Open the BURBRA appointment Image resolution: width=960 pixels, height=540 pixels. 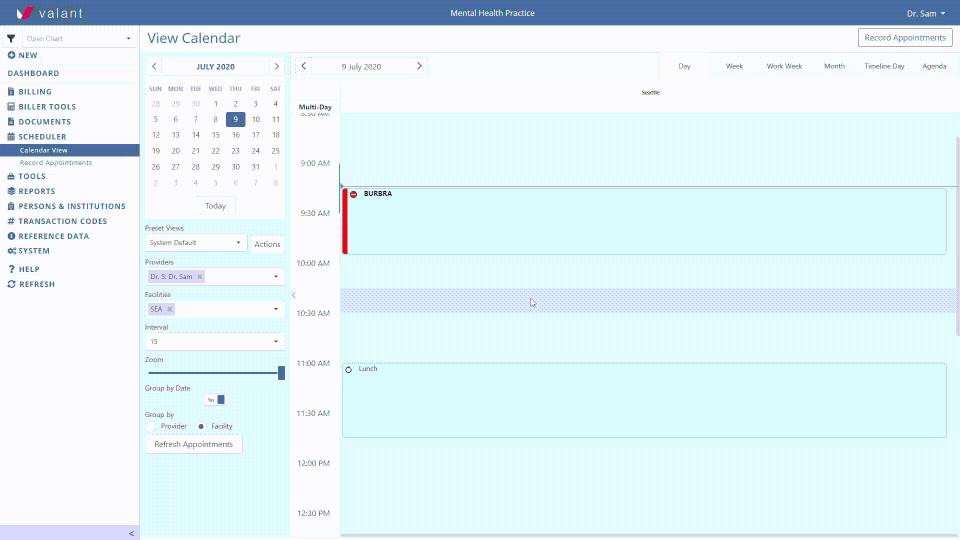(644, 221)
